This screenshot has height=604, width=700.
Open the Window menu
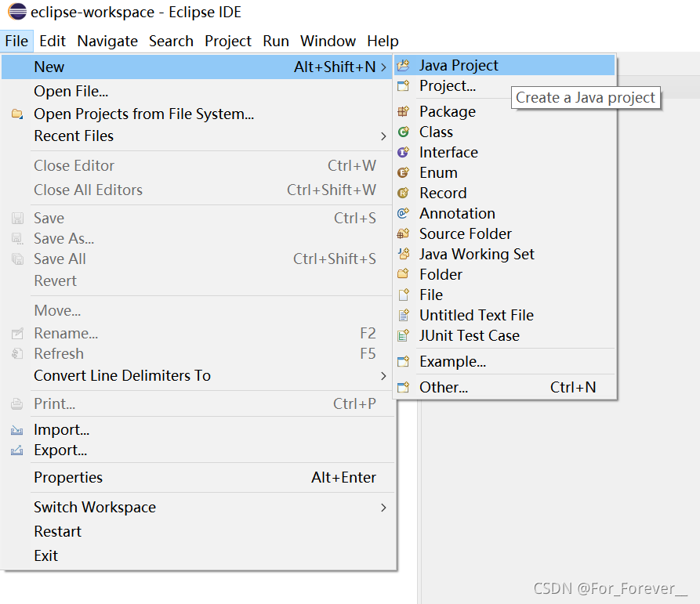[x=328, y=41]
